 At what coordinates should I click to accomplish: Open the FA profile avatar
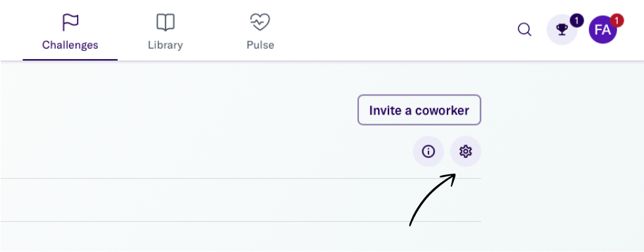coord(603,30)
